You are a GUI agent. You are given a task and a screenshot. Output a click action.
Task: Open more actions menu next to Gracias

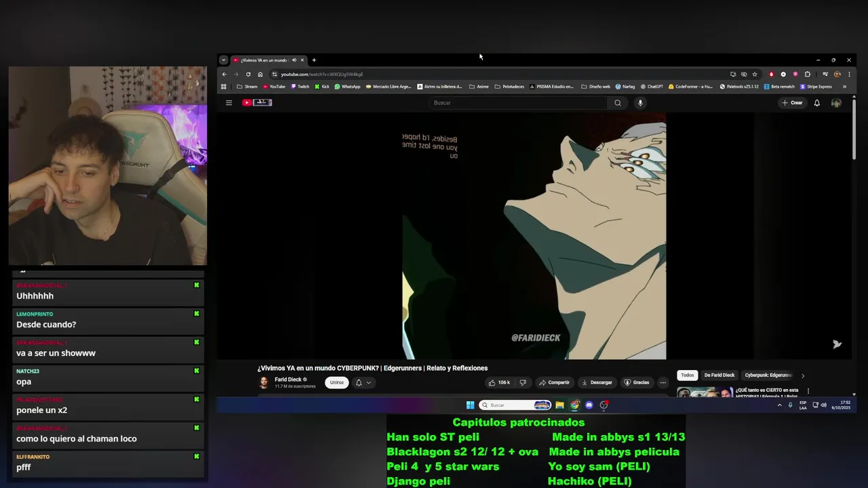coord(663,382)
